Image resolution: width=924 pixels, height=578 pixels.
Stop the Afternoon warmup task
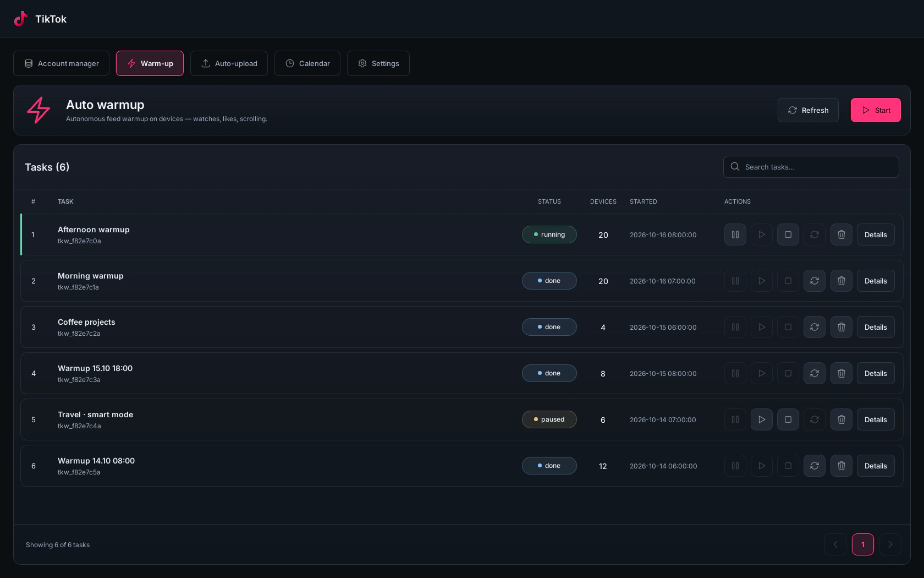(788, 235)
